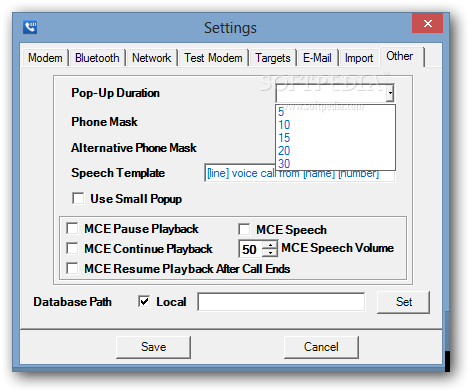Choose 10 from the duration list
Screen dimensions: 470x392
click(x=336, y=125)
